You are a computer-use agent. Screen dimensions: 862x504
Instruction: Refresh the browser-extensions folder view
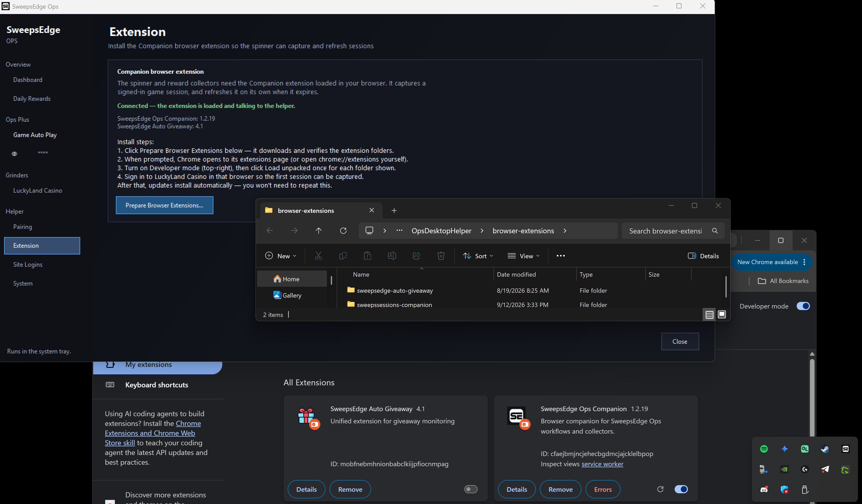pos(343,231)
